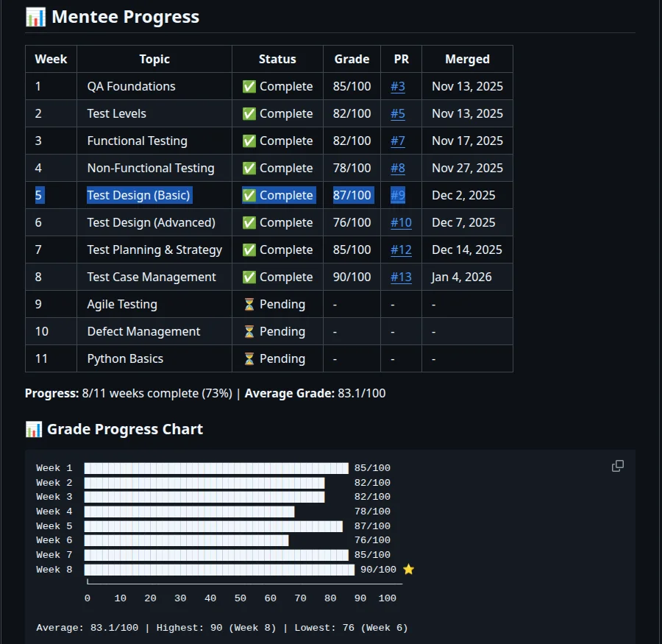Copy the grade chart using the copy icon
The height and width of the screenshot is (644, 662).
point(617,466)
